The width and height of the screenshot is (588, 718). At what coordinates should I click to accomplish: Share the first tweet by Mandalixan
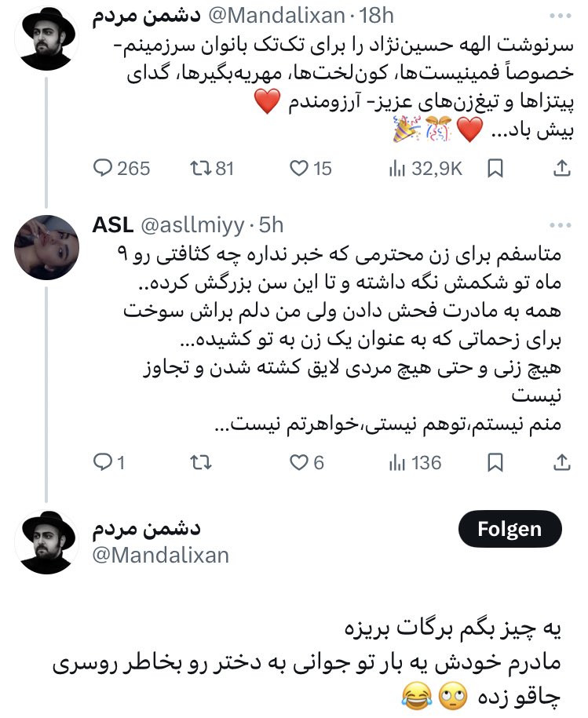pyautogui.click(x=562, y=168)
